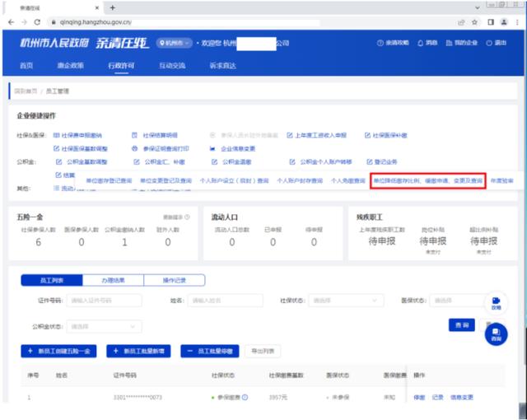
Task: Go back using the browser back arrow
Action: [11, 22]
